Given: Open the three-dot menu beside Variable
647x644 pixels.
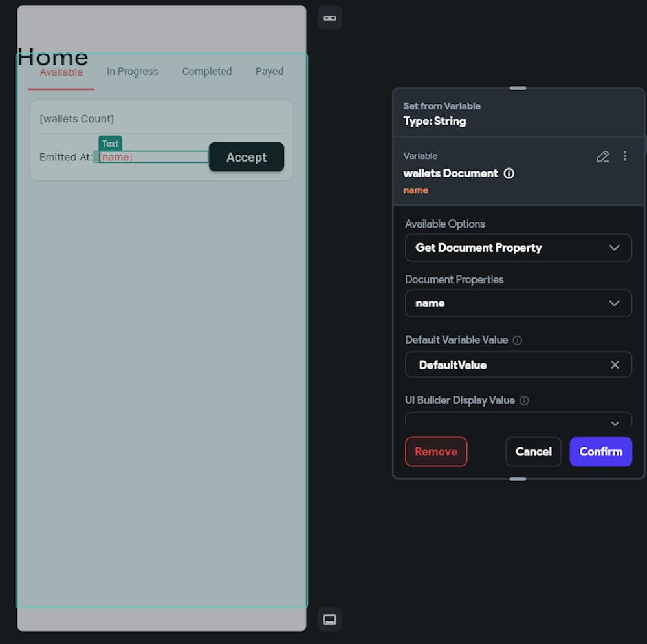Looking at the screenshot, I should pos(625,156).
